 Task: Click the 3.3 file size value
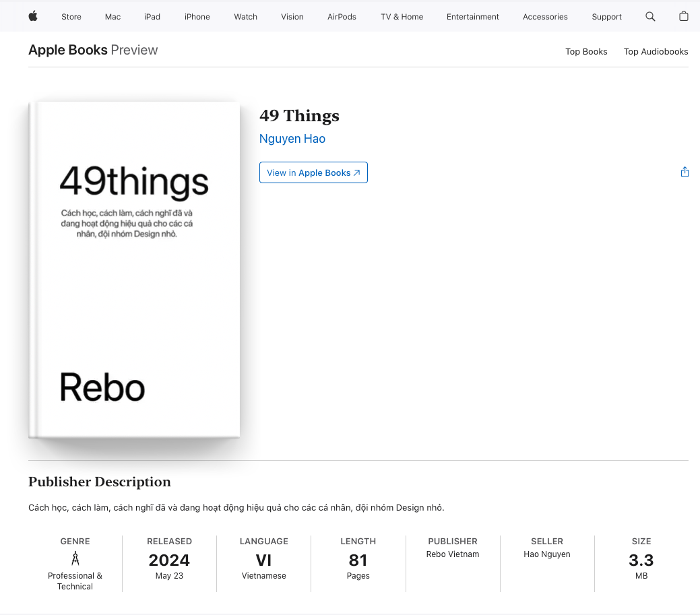coord(641,560)
